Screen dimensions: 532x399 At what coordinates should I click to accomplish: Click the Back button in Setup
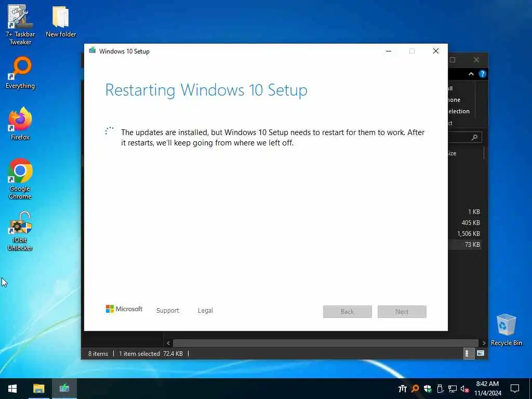[x=348, y=312]
